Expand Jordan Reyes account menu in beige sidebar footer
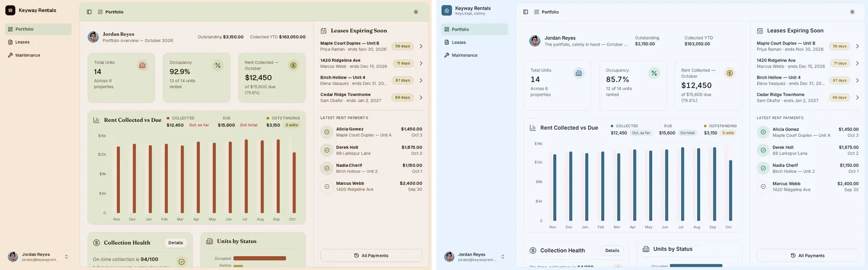Screen dimensions: 868x270 (x=67, y=257)
